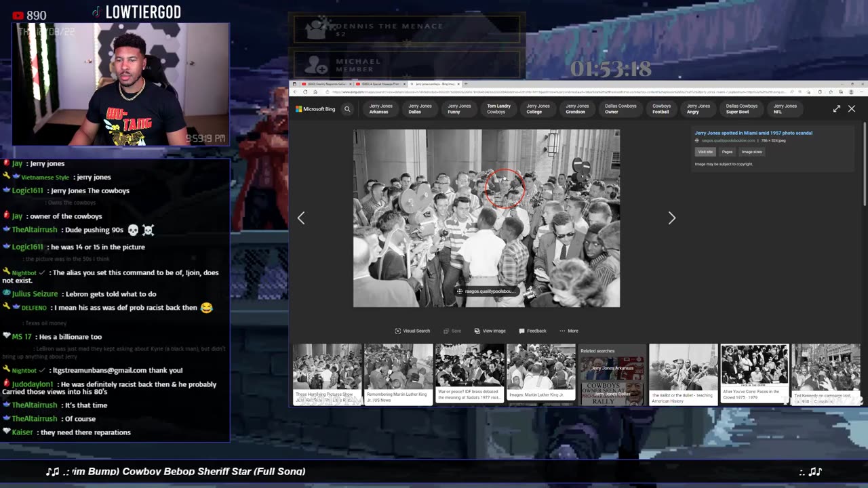Open 'These Horrifying Pictures Show' thumbnail
Screen dimensions: 868x488
tap(327, 374)
